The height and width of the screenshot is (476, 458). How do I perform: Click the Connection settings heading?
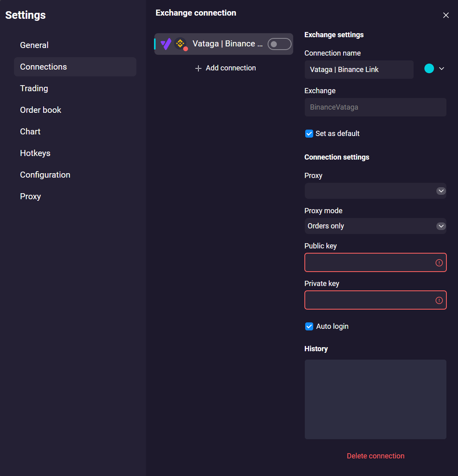click(x=336, y=157)
